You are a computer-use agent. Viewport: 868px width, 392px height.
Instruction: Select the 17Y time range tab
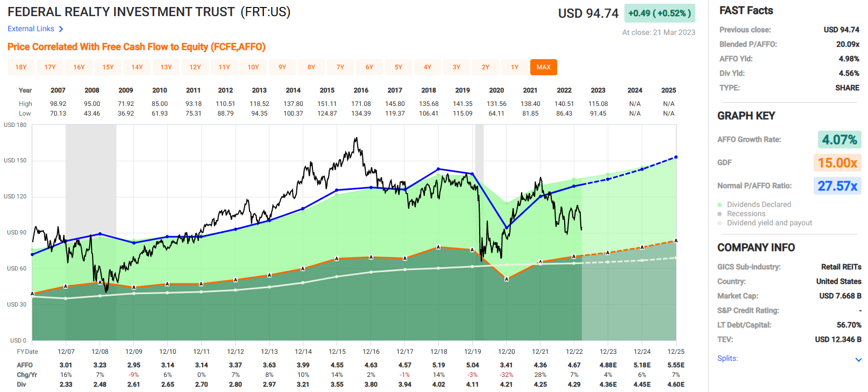(50, 67)
